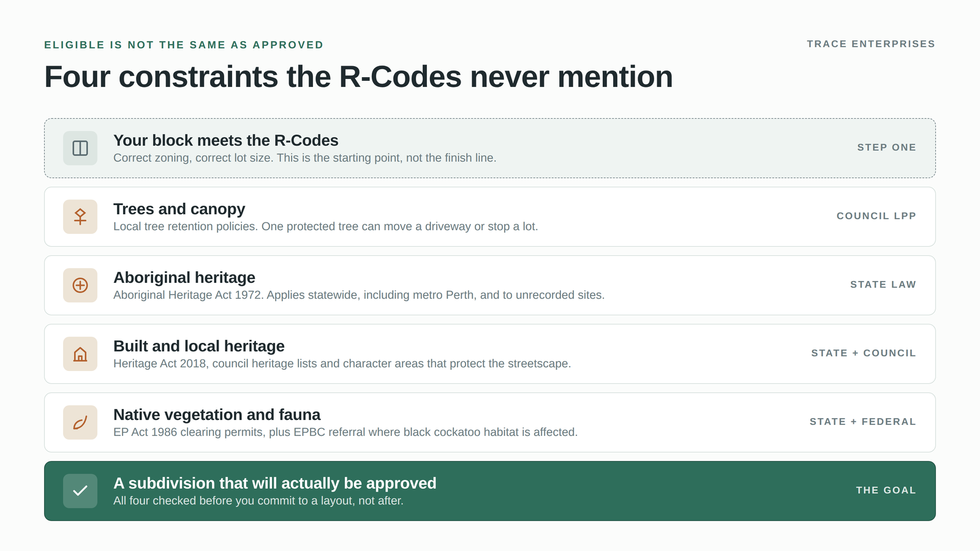Select the 'Your block meets the R-Codes' heading

(x=226, y=140)
